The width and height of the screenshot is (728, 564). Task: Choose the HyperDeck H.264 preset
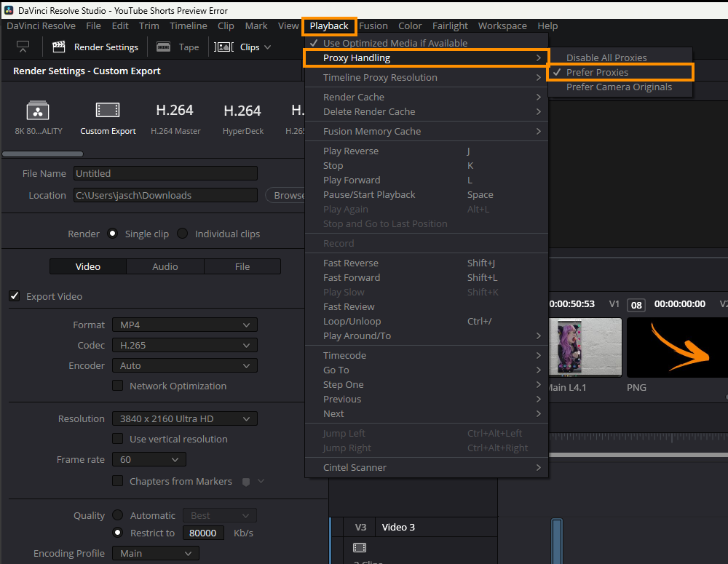coord(243,119)
